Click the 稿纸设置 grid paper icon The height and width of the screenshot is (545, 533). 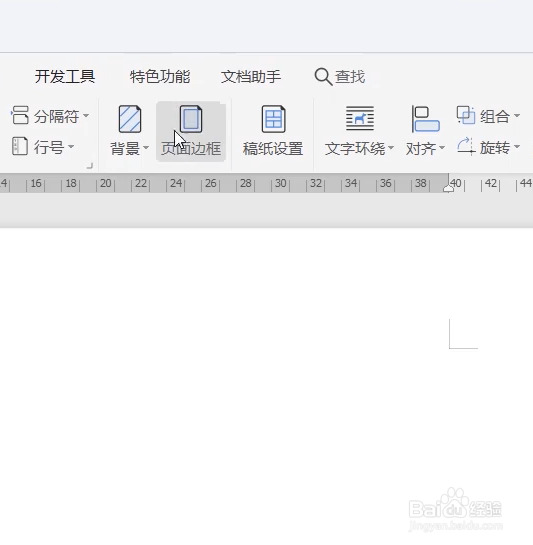[274, 119]
